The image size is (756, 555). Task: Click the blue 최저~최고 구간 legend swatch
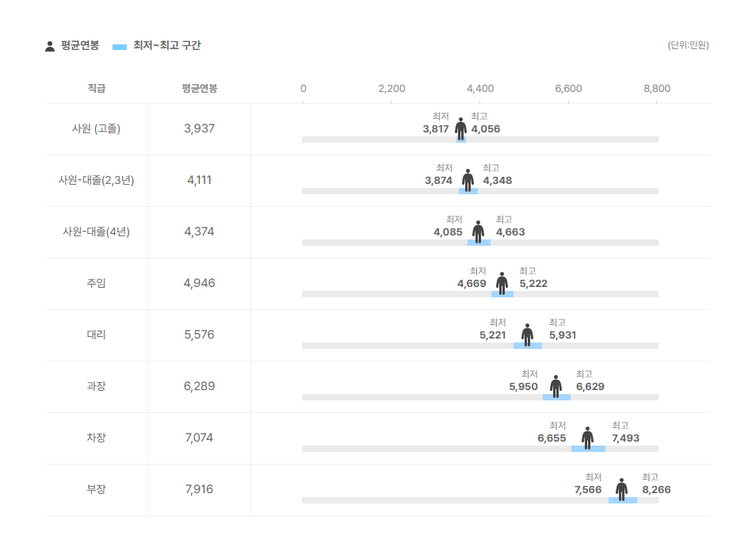pyautogui.click(x=120, y=47)
